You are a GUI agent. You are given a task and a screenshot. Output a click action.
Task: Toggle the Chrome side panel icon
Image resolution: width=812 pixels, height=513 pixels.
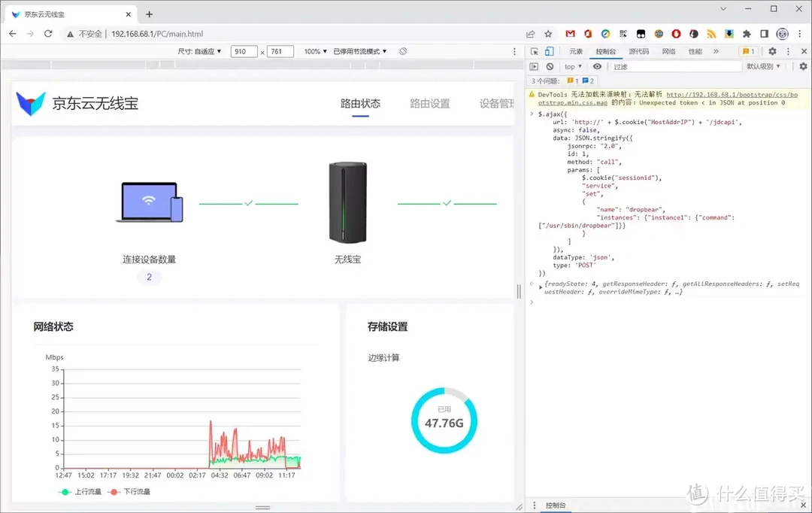[x=764, y=34]
